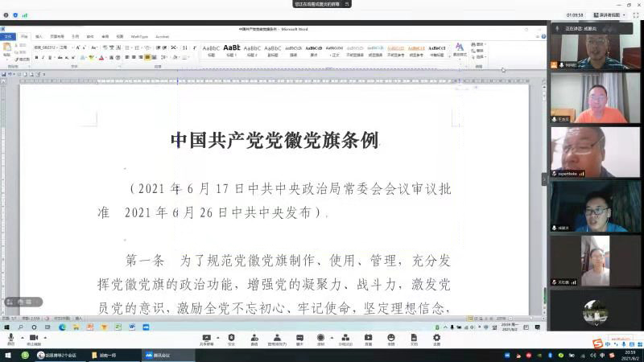The image size is (644, 362).
Task: Click the font color button
Action: [x=104, y=57]
